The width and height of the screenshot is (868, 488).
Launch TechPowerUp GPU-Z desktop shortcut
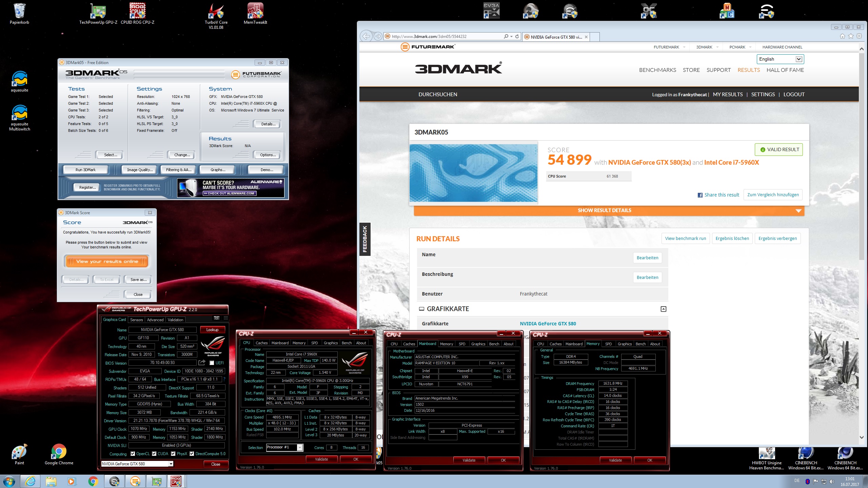pos(98,14)
